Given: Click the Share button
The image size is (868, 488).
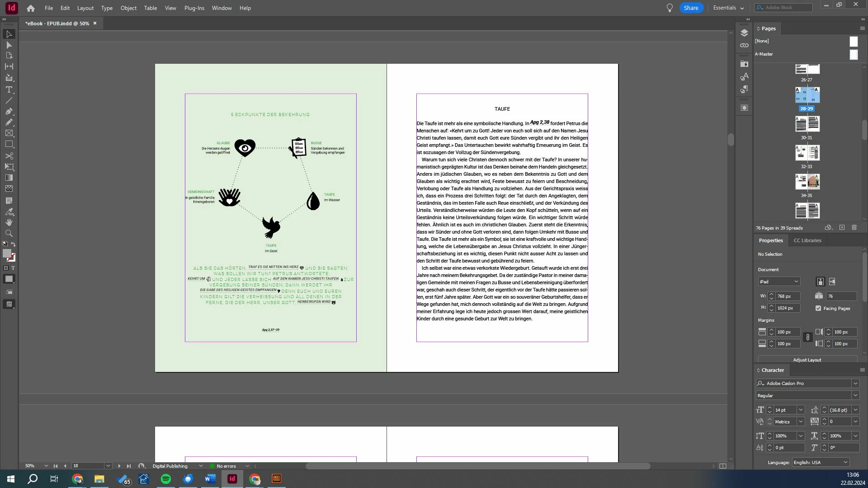Looking at the screenshot, I should coord(691,8).
